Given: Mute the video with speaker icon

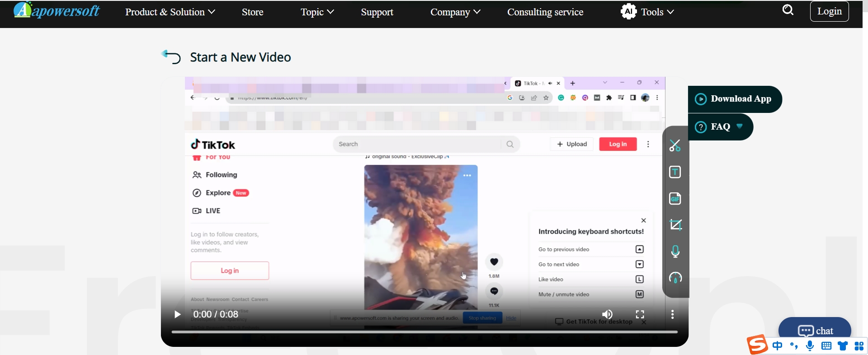Looking at the screenshot, I should (x=607, y=314).
